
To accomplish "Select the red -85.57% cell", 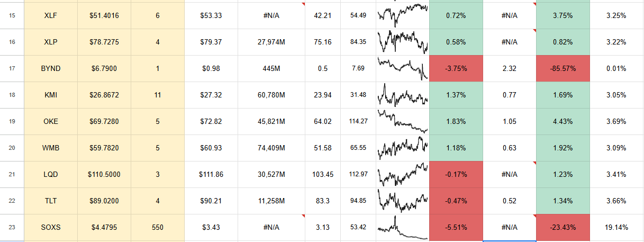I will pyautogui.click(x=563, y=68).
